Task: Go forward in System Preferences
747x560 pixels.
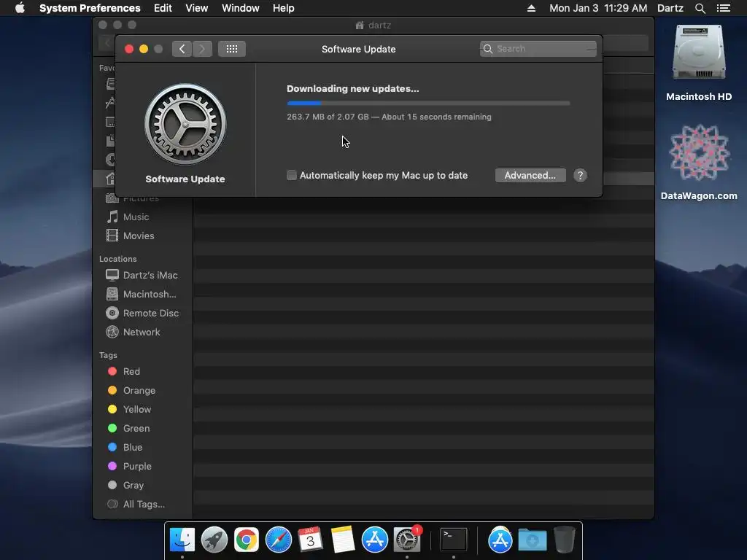Action: coord(202,49)
